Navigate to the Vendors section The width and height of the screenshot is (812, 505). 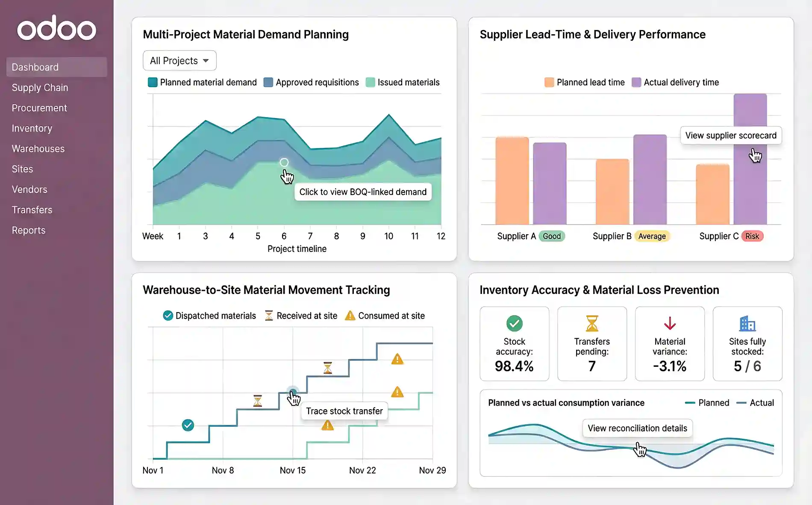tap(29, 189)
